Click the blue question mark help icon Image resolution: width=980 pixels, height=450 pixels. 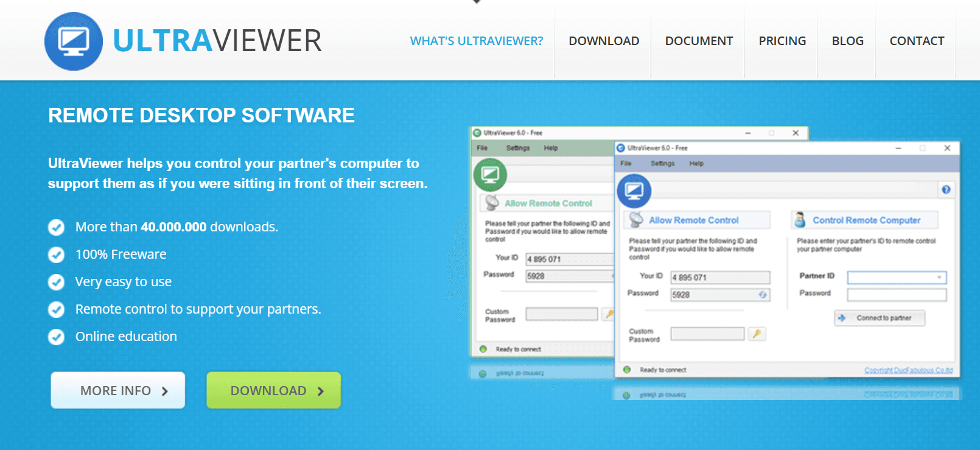click(946, 189)
